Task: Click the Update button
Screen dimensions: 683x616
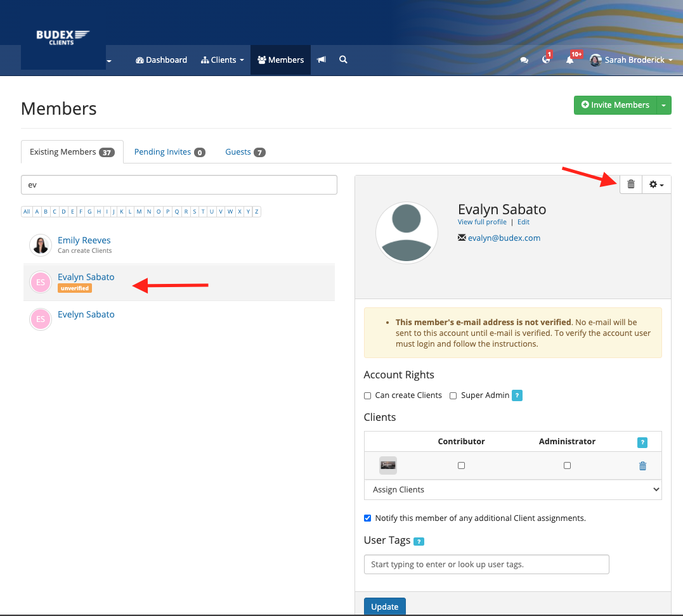Action: click(x=384, y=606)
